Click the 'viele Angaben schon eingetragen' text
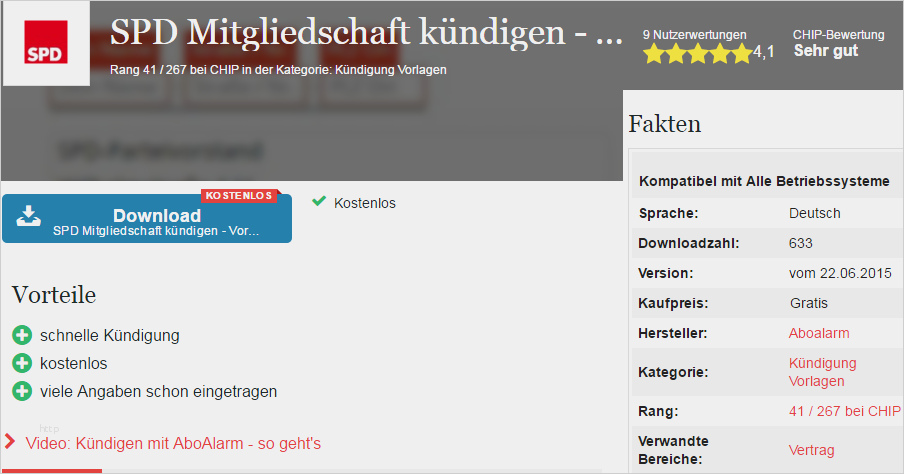The width and height of the screenshot is (904, 474). pos(159,392)
